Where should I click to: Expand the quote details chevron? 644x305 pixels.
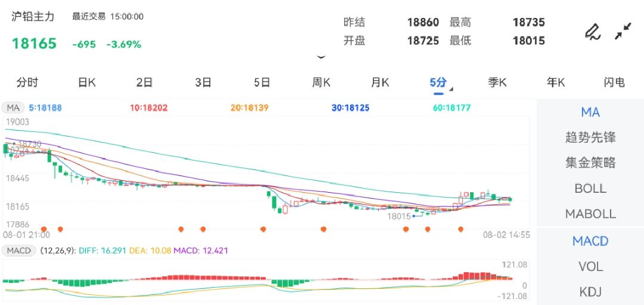[x=321, y=57]
